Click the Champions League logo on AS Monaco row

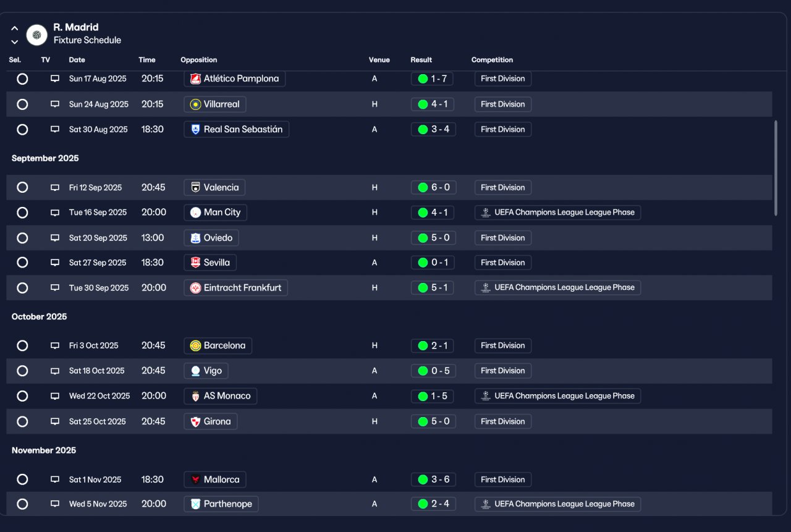(486, 396)
